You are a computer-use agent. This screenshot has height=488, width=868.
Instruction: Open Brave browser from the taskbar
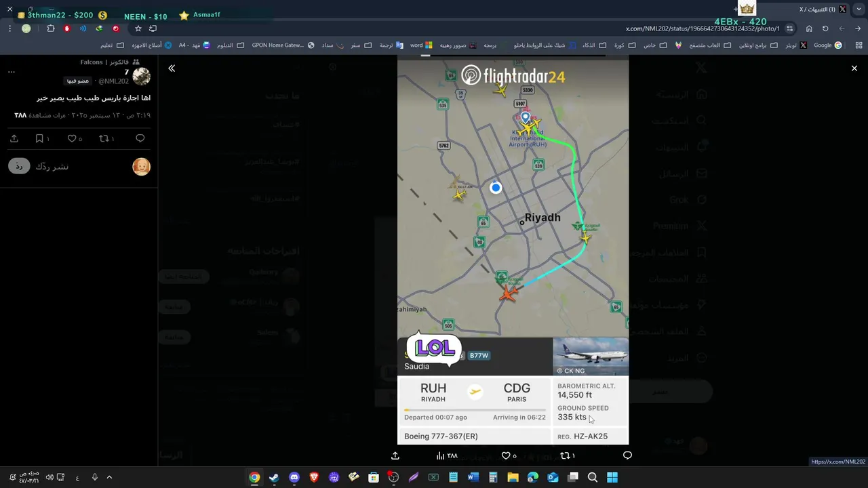(314, 477)
